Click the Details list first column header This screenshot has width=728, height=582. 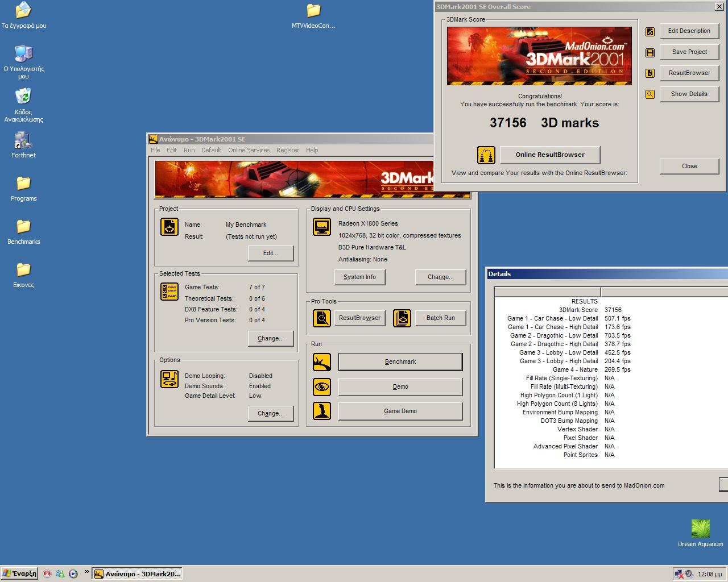tap(547, 292)
